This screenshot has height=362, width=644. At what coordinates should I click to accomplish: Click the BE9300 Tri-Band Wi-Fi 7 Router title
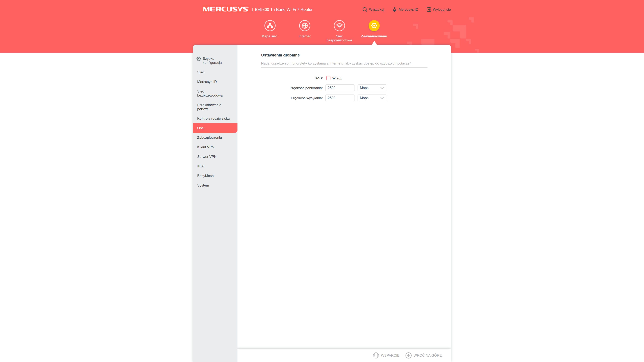click(x=283, y=10)
